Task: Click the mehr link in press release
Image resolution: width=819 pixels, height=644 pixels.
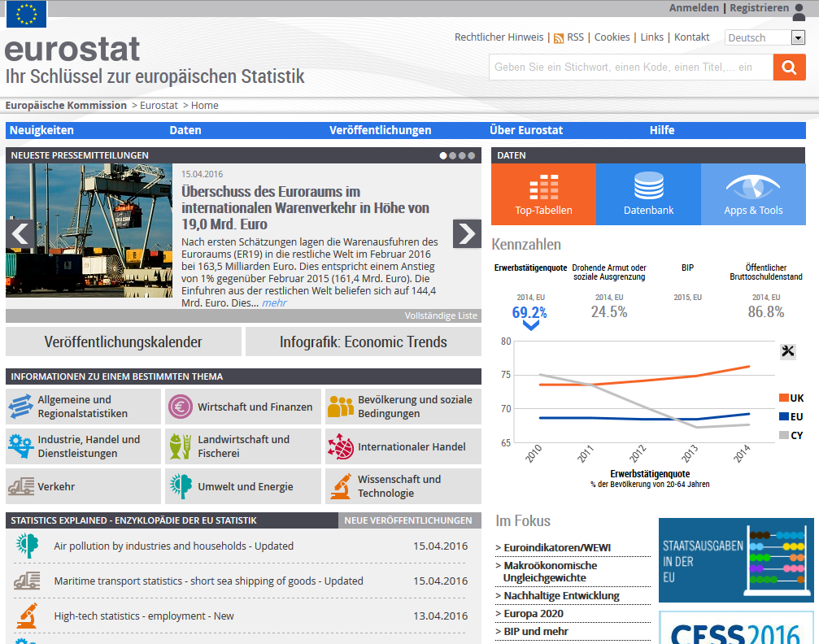Action: point(274,303)
